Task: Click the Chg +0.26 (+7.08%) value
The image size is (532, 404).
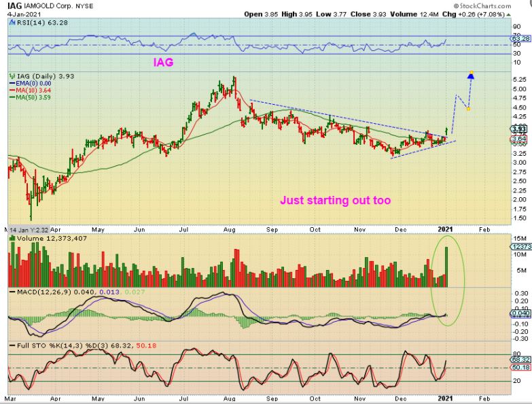Action: (474, 14)
